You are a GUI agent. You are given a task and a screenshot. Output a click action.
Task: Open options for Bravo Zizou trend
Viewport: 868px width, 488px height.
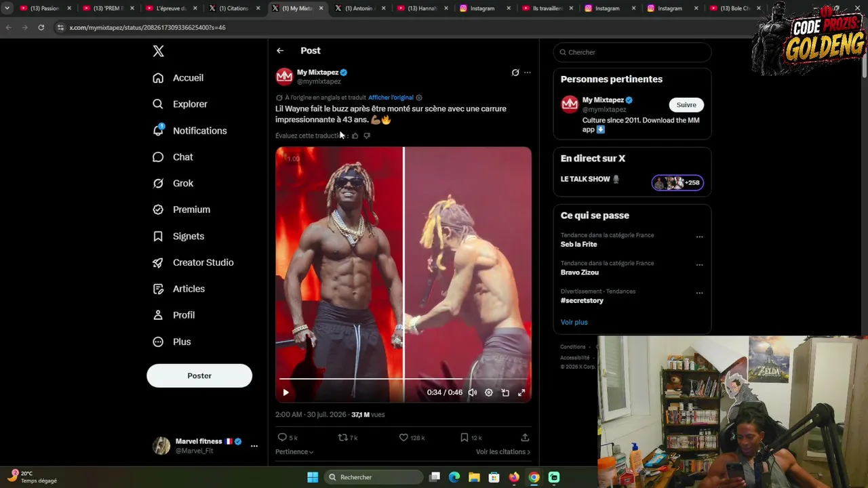click(699, 265)
